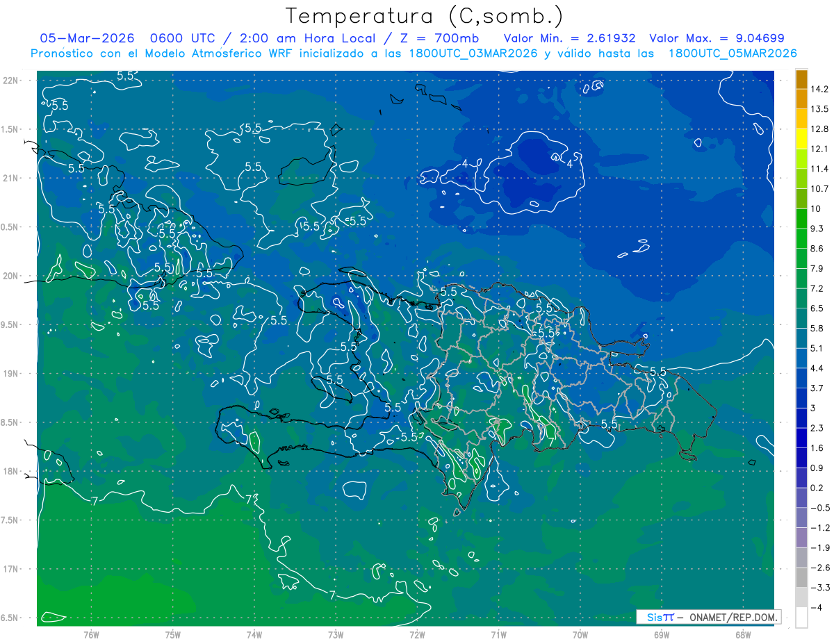Viewport: 834px width, 644px height.
Task: Click the '5.1' colorbar label
Action: tap(818, 348)
